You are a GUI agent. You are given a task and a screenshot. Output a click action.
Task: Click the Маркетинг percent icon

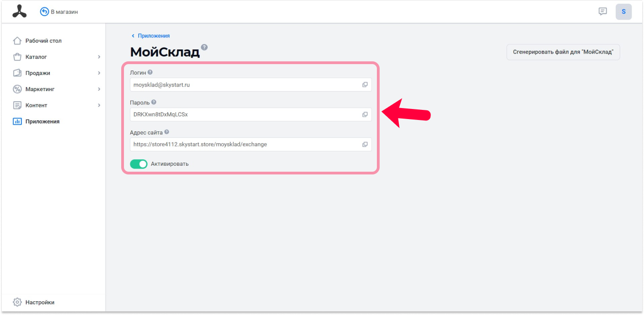(17, 89)
